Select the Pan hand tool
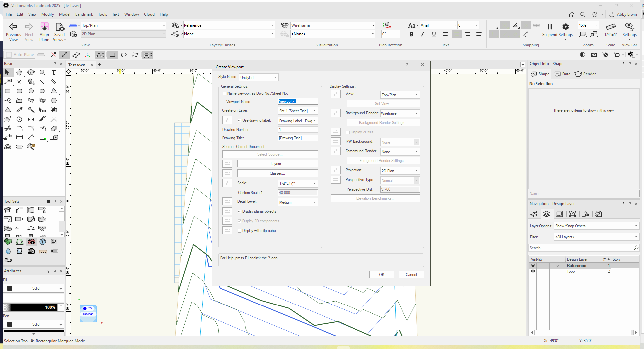Image resolution: width=644 pixels, height=349 pixels. coord(19,72)
